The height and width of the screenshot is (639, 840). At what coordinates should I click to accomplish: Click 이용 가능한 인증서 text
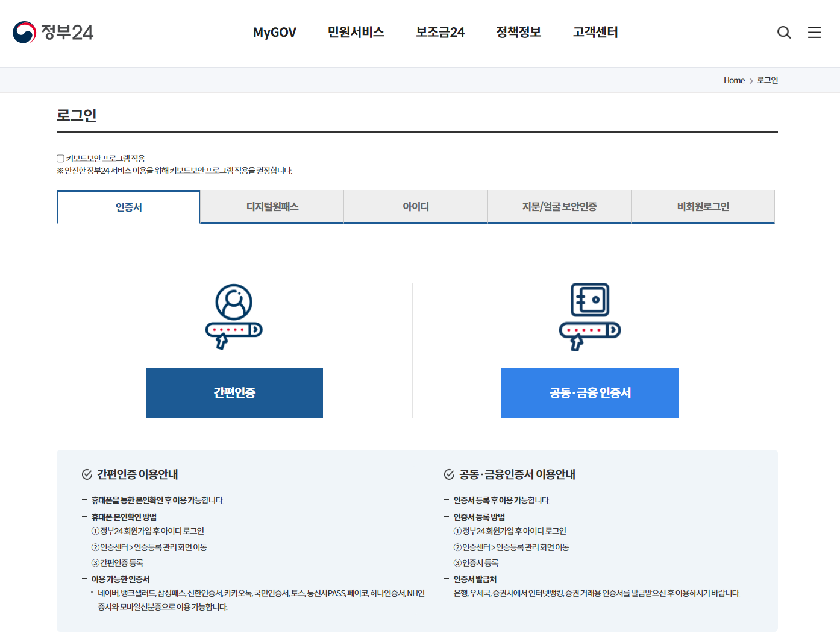121,579
